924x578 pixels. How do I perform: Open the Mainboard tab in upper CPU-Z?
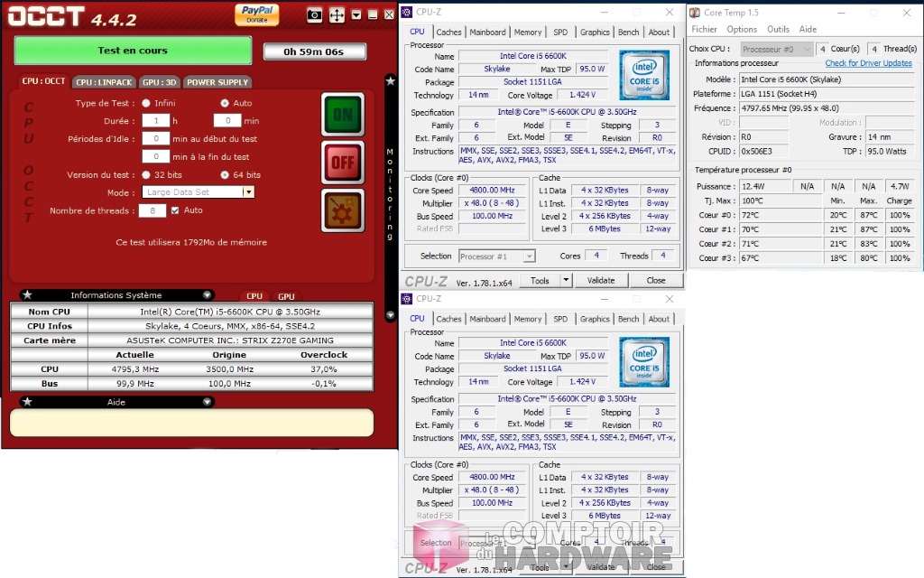(x=487, y=32)
